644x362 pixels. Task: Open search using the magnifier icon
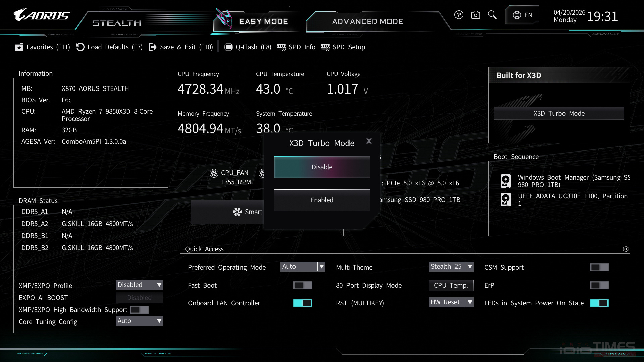pos(492,15)
